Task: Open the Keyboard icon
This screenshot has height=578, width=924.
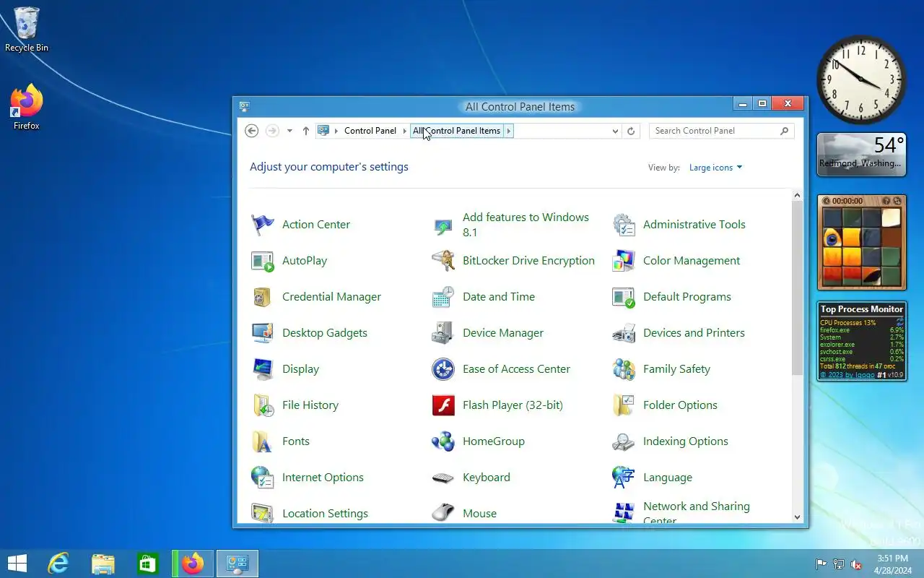Action: (443, 478)
